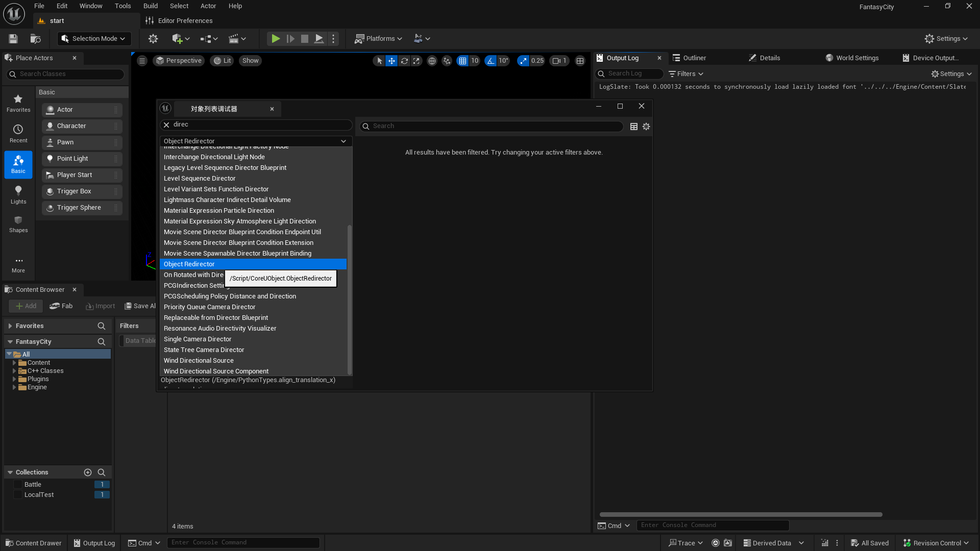Switch to the Outliner tab
Viewport: 980px width, 551px height.
(x=695, y=58)
